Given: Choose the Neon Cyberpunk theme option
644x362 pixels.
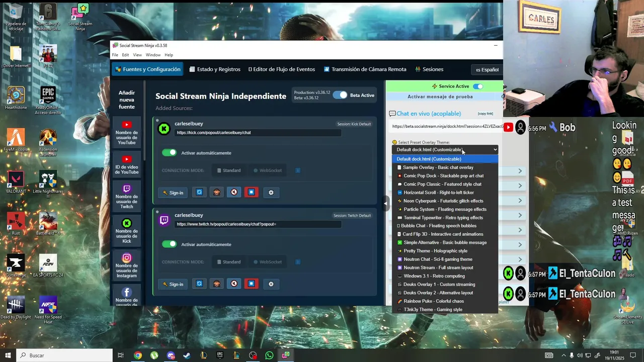Looking at the screenshot, I should (x=445, y=201).
